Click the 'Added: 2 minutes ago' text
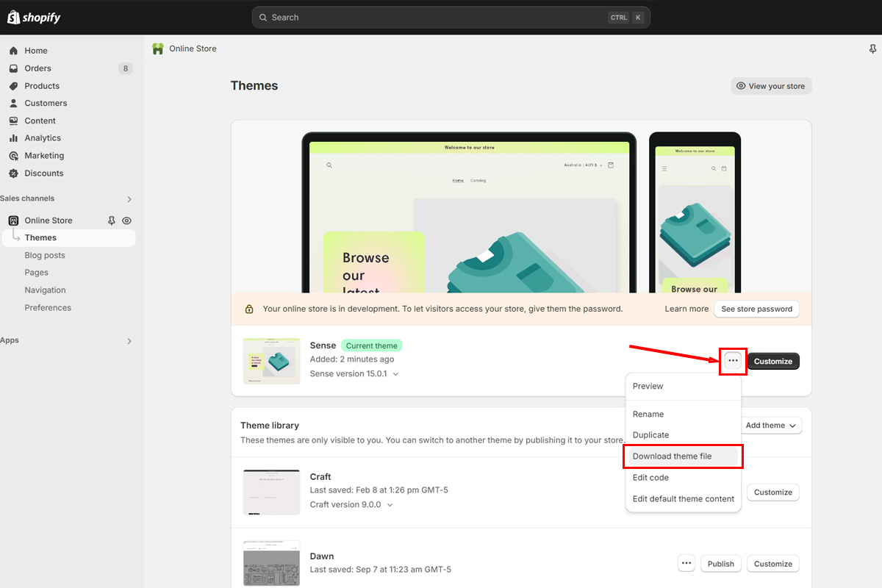 pos(352,359)
